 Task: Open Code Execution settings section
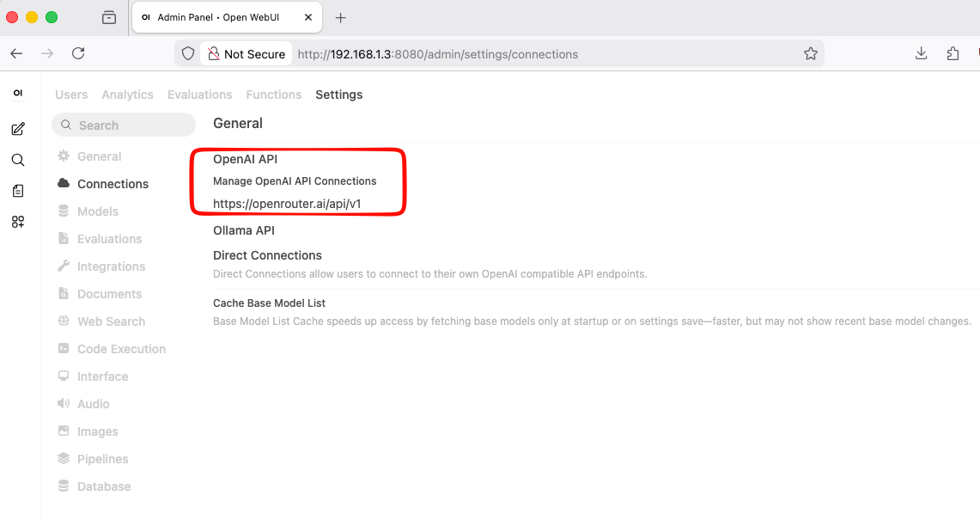[121, 349]
